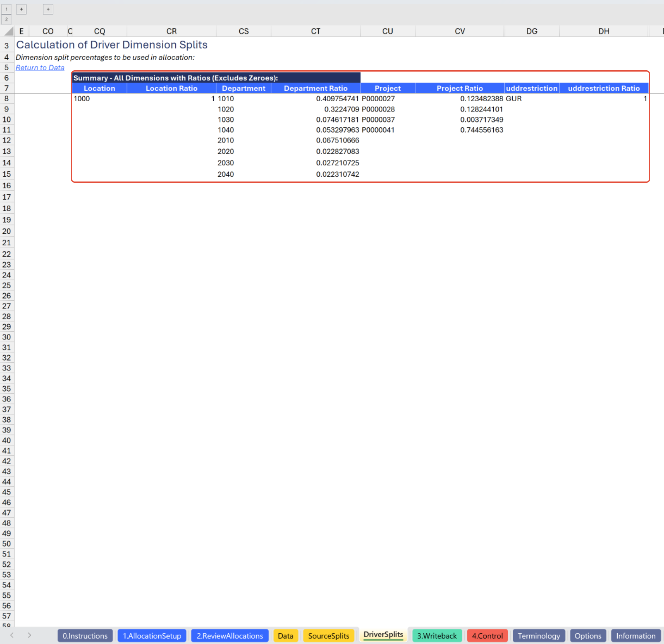Open the SourceSplits sheet tab
Screen dimensions: 664x644
coord(328,635)
